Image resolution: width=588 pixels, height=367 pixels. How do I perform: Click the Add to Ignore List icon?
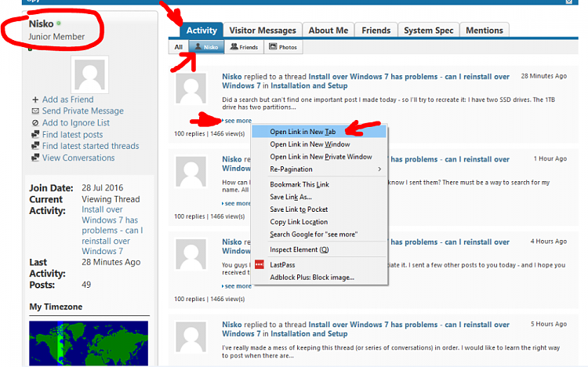click(35, 122)
